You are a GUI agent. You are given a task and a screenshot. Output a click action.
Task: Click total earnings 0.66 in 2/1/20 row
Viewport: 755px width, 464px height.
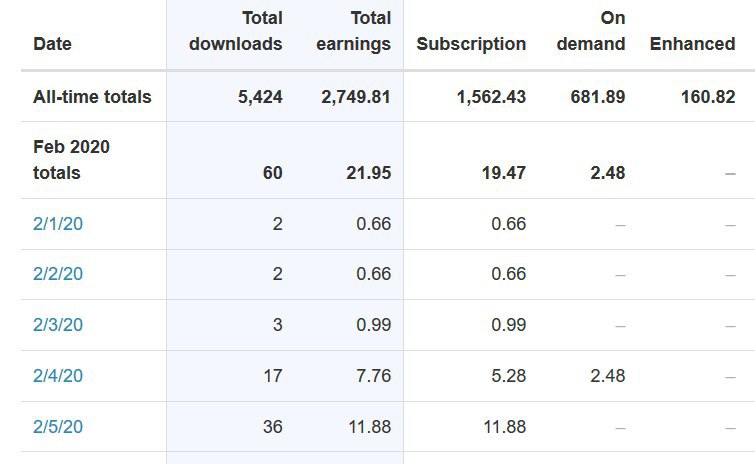374,224
